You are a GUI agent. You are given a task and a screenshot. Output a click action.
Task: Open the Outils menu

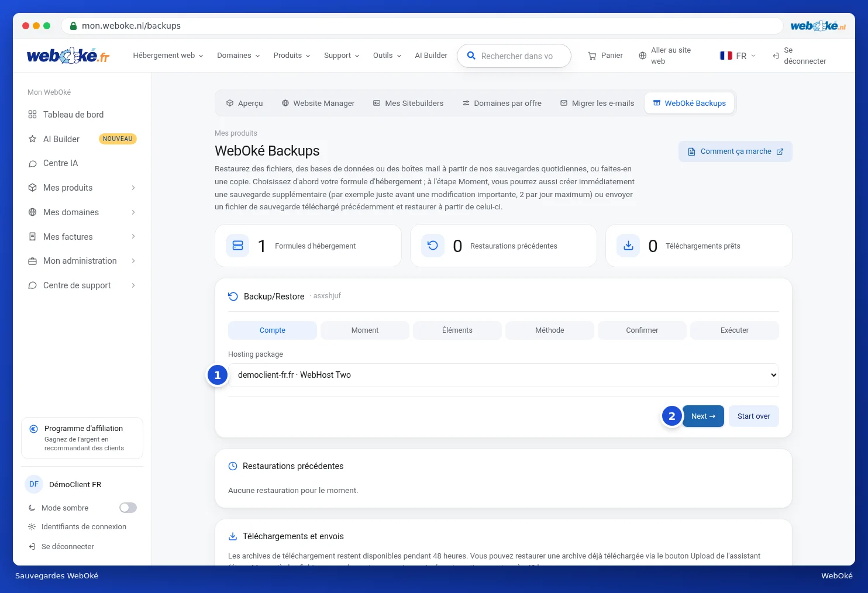pos(387,56)
